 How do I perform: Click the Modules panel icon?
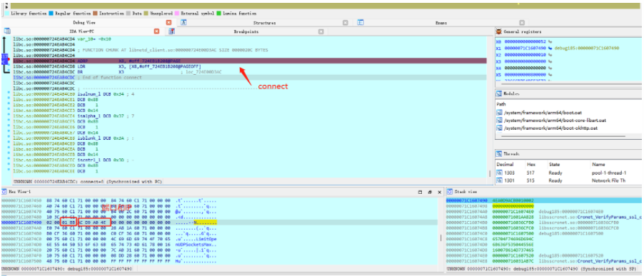coord(499,93)
